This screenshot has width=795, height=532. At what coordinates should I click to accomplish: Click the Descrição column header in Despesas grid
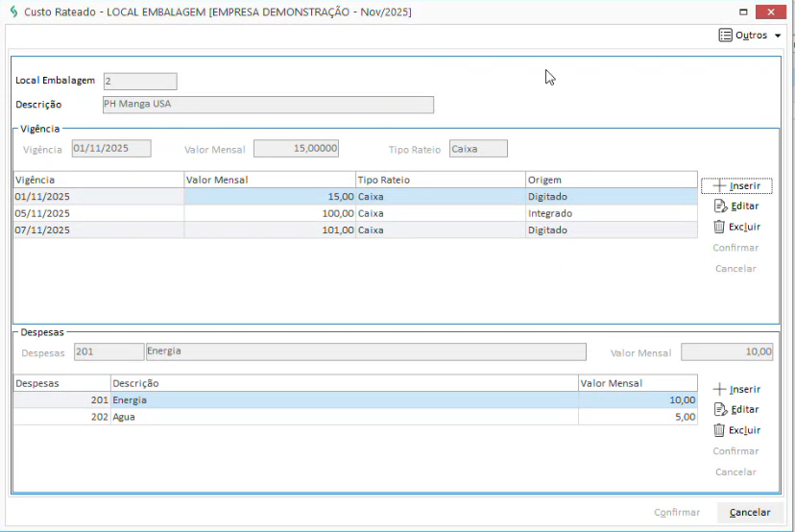[x=344, y=383]
